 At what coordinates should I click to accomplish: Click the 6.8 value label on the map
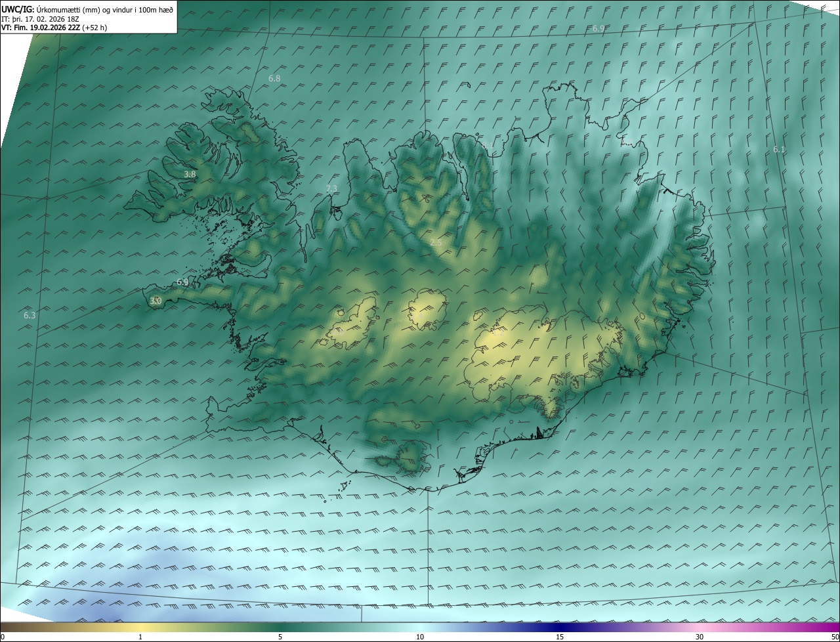point(274,79)
